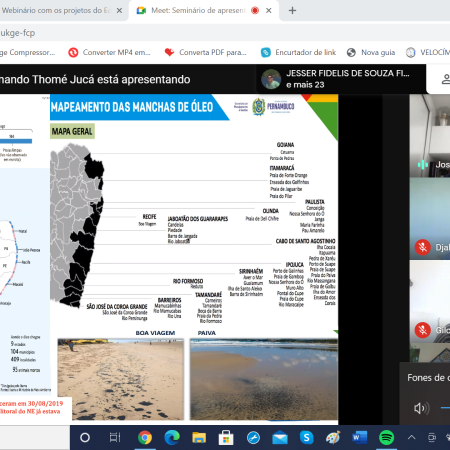
Task: Click the Nova guia globe icon
Action: (x=351, y=52)
